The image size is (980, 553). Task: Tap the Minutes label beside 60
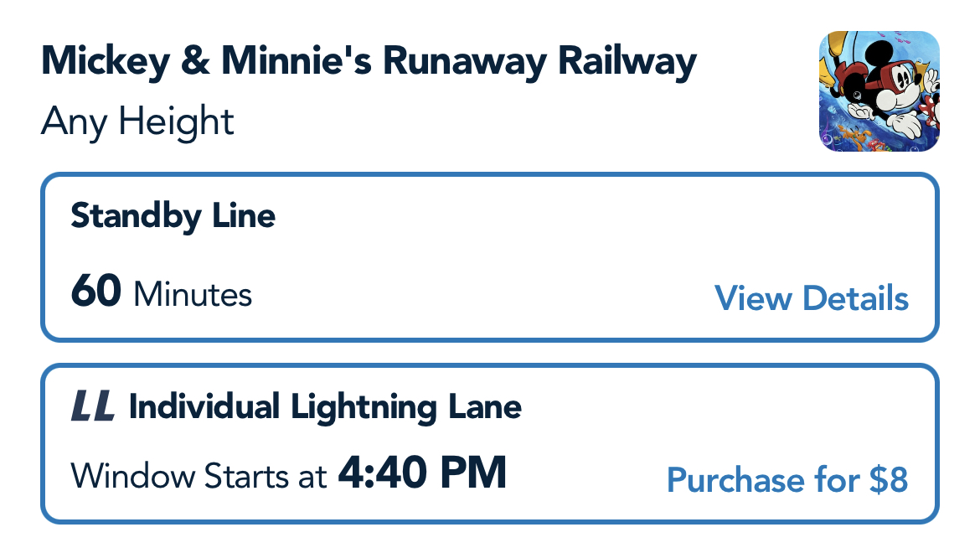click(193, 295)
